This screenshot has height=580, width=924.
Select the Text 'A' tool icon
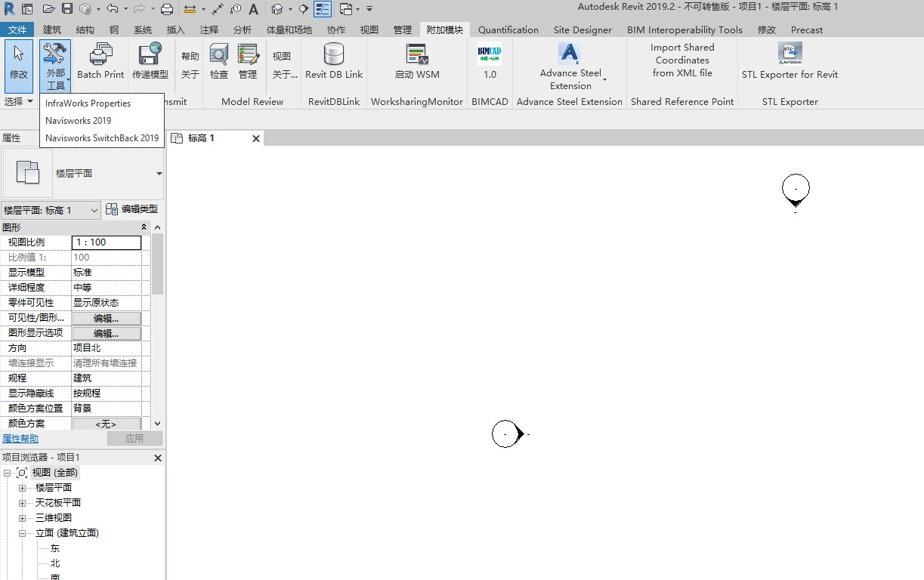(x=253, y=9)
